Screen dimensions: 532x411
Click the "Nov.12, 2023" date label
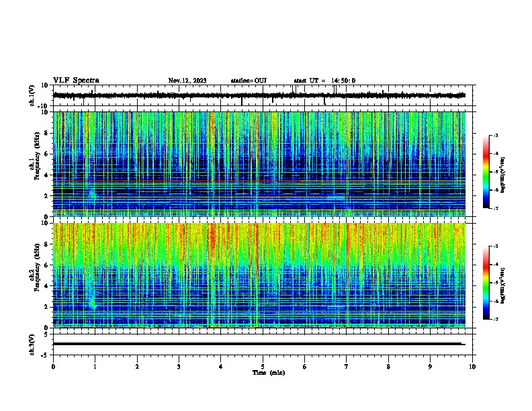tap(187, 81)
